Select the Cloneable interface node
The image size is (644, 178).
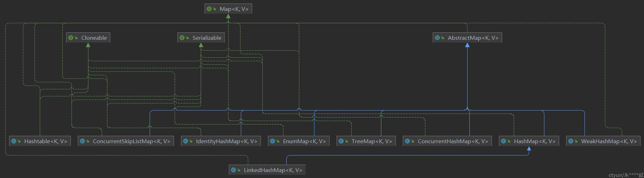(x=88, y=38)
